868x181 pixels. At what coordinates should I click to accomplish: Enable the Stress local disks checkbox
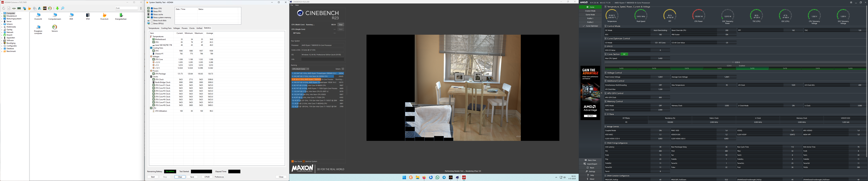pos(152,21)
